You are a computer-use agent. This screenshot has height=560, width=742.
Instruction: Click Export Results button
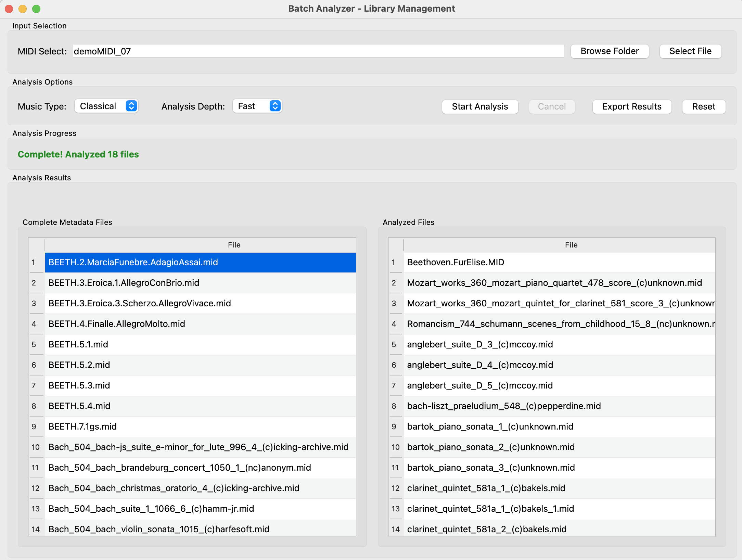(632, 106)
